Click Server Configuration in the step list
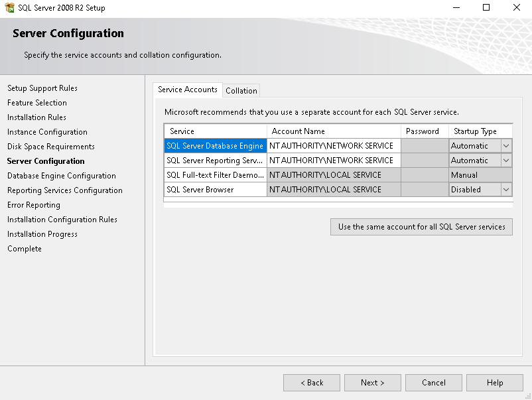 pos(46,161)
